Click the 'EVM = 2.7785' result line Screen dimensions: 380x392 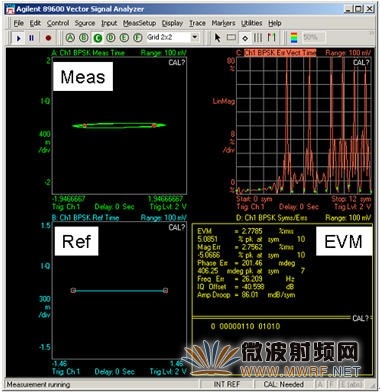tap(245, 231)
